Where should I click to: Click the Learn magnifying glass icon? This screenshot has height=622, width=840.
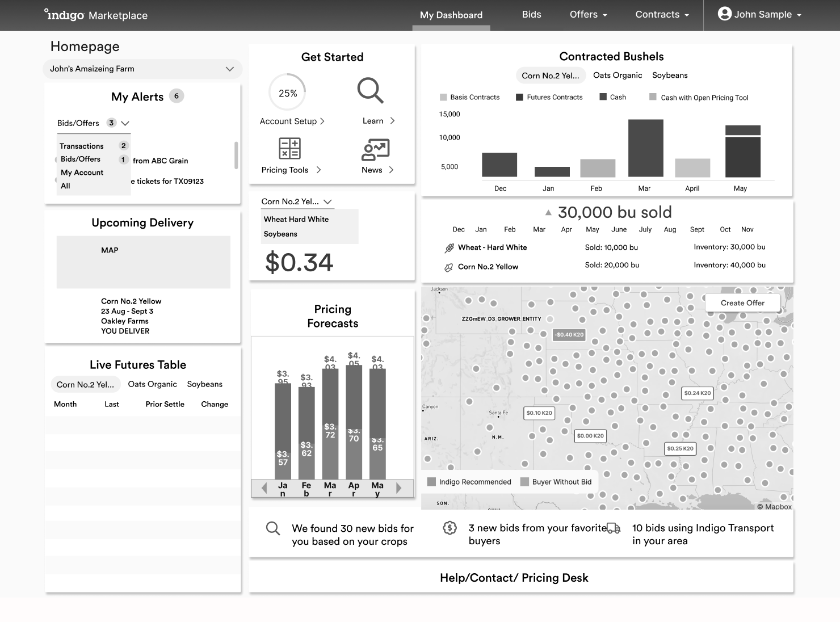tap(371, 90)
